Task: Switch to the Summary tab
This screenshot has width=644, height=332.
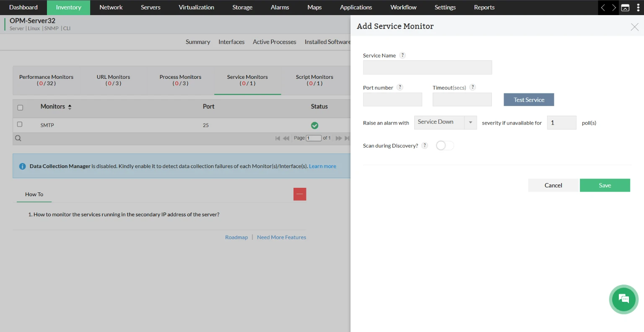Action: pyautogui.click(x=198, y=42)
